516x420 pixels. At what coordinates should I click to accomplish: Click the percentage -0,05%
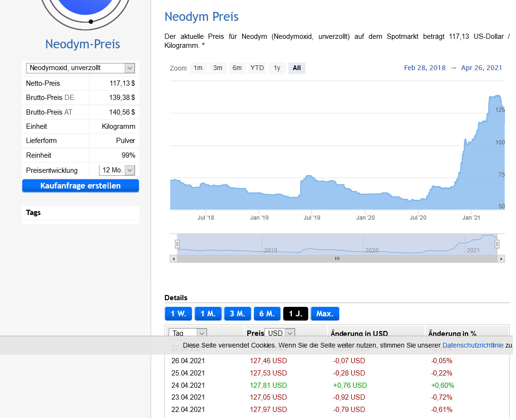click(442, 361)
